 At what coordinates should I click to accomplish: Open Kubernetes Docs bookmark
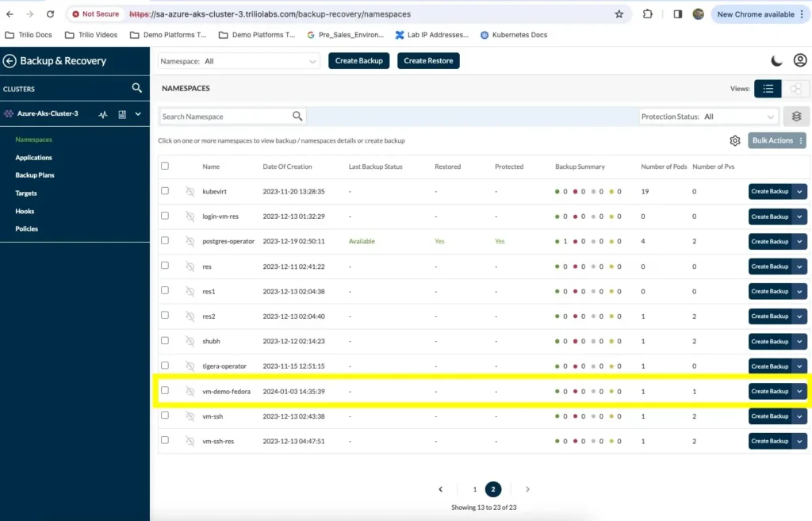514,35
